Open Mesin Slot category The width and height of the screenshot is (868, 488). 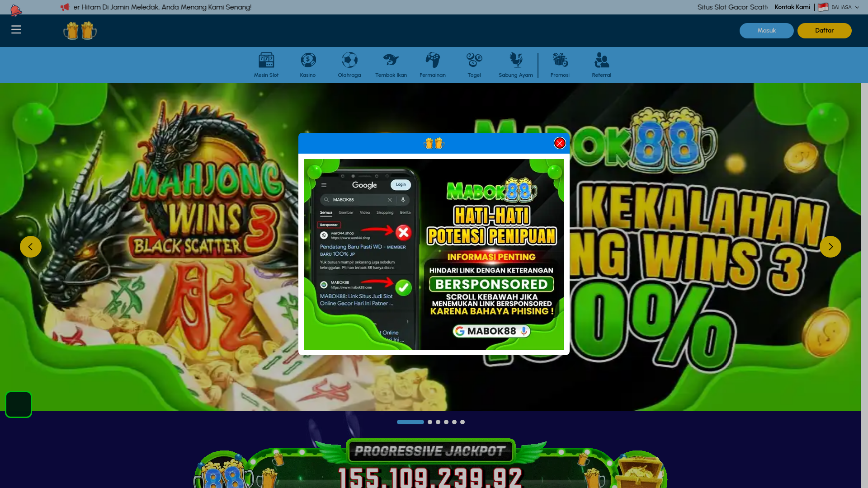pyautogui.click(x=266, y=65)
